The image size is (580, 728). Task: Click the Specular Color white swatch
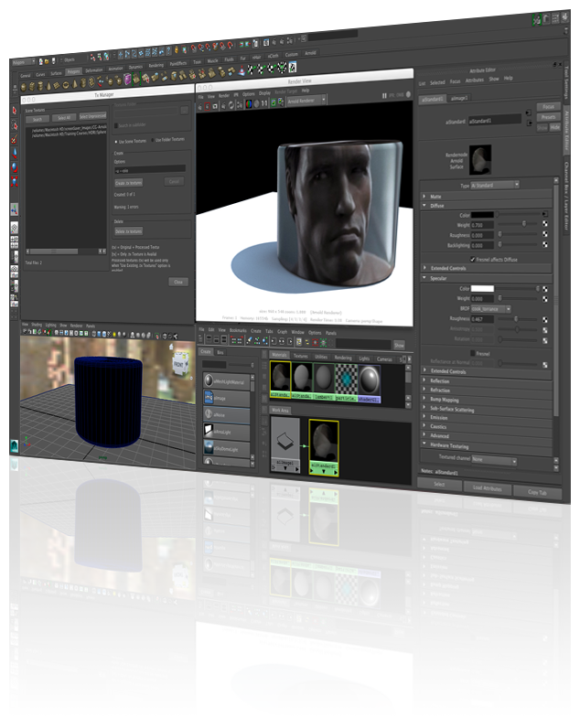coord(482,288)
